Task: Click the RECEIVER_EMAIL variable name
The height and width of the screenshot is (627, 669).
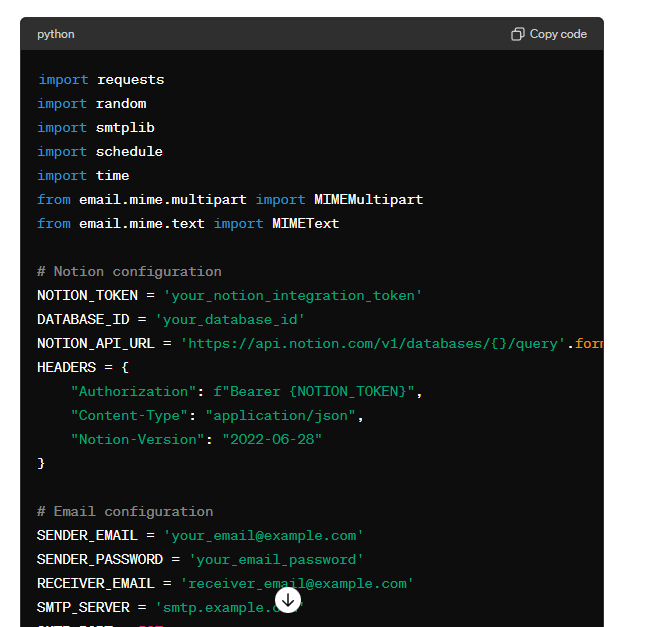Action: (x=96, y=583)
